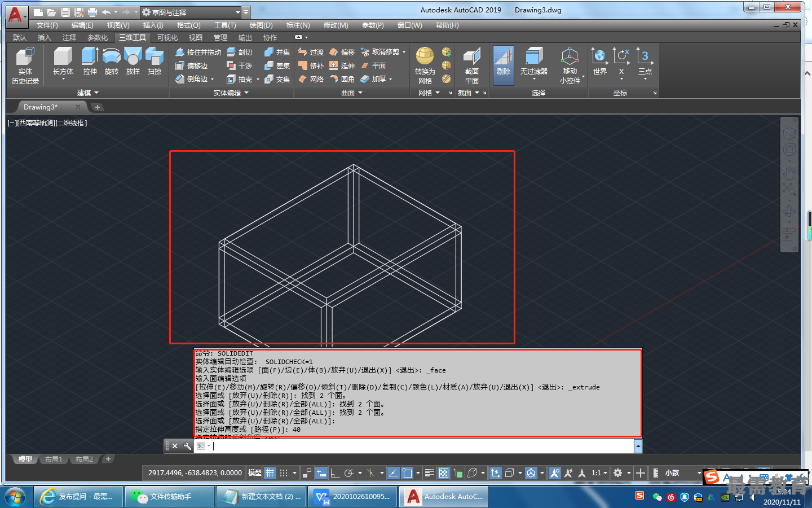Apply 交集 intersect to solids
The width and height of the screenshot is (812, 508).
click(x=277, y=79)
